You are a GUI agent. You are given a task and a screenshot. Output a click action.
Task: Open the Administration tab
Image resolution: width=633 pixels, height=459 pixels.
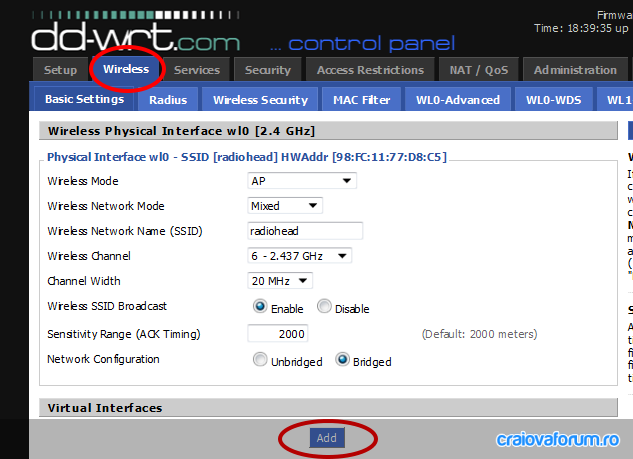point(575,70)
